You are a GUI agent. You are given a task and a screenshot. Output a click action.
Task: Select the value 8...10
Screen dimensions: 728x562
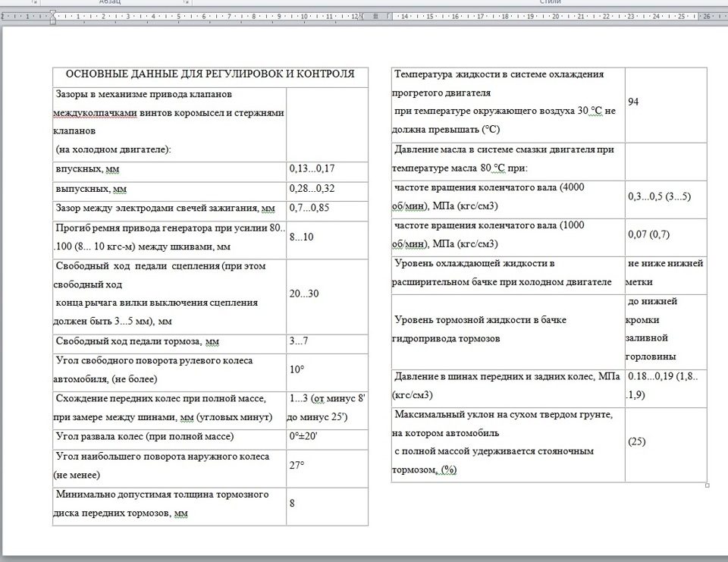[301, 237]
